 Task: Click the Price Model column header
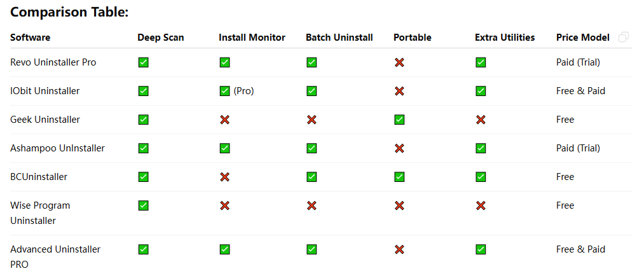point(583,38)
